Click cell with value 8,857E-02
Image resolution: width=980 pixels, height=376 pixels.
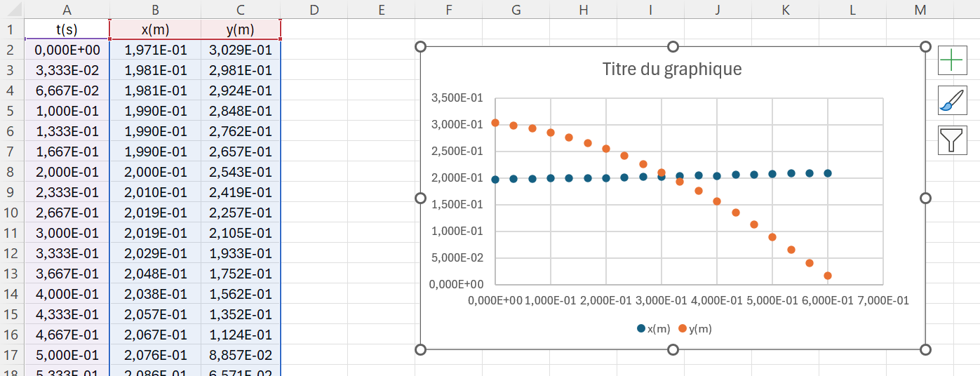click(241, 355)
